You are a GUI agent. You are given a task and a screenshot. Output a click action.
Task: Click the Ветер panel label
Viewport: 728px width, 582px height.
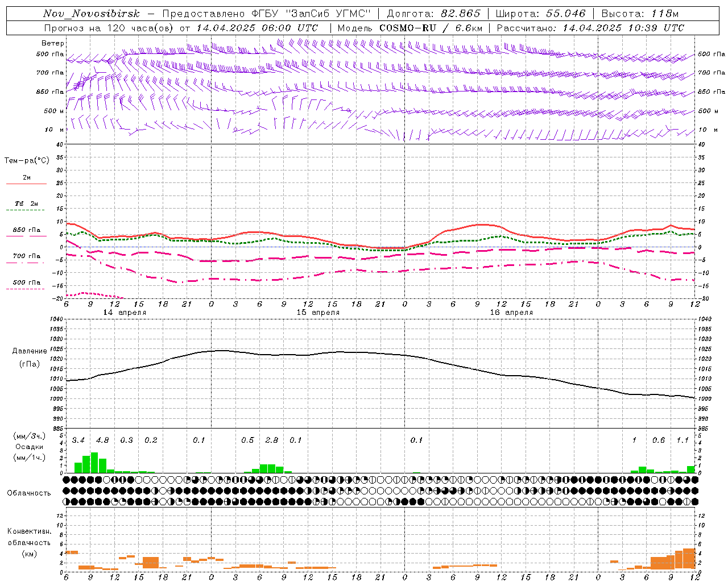pos(53,43)
